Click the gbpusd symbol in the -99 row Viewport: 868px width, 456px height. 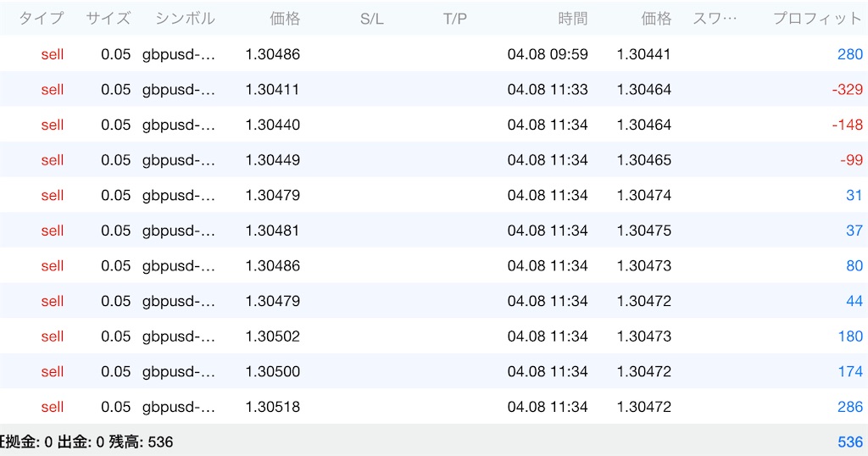[x=178, y=160]
